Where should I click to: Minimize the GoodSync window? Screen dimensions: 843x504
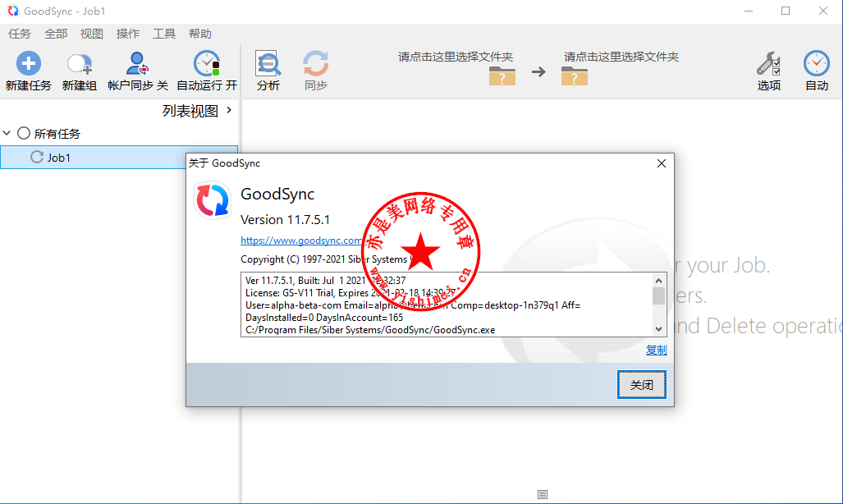pos(749,11)
